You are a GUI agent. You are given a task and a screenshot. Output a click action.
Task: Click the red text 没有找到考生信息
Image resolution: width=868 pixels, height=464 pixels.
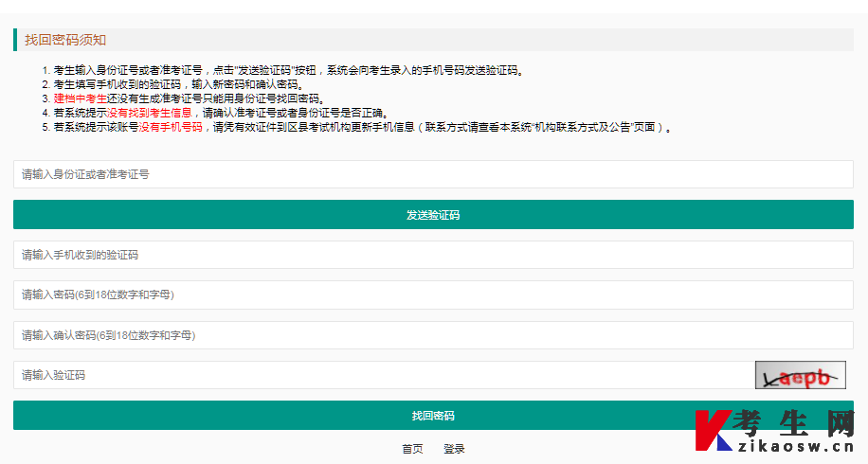click(x=149, y=113)
